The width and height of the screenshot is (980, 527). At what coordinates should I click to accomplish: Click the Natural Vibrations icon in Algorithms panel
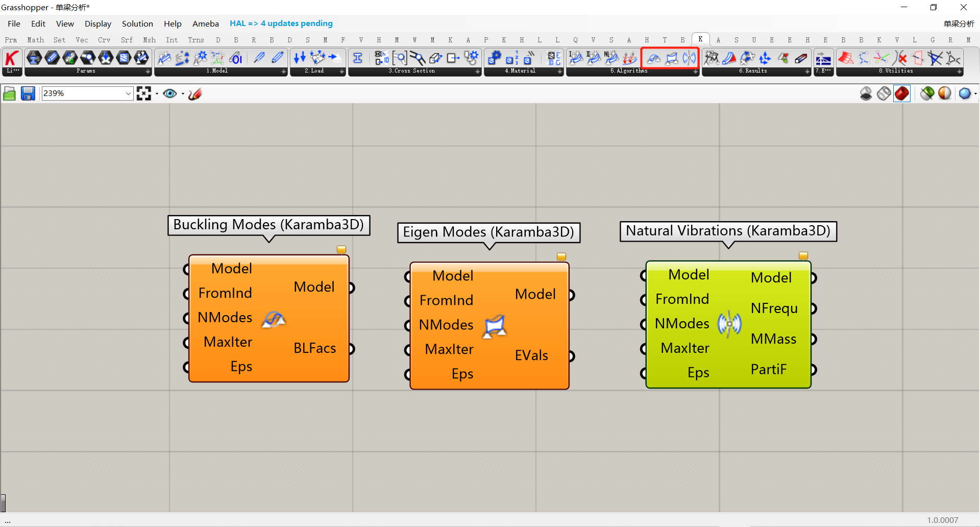pos(689,59)
